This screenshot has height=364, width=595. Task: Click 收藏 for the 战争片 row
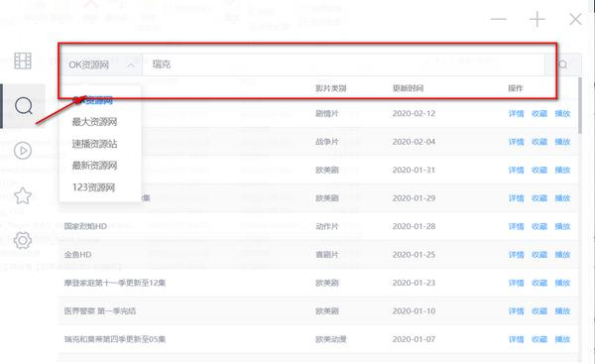pos(539,142)
